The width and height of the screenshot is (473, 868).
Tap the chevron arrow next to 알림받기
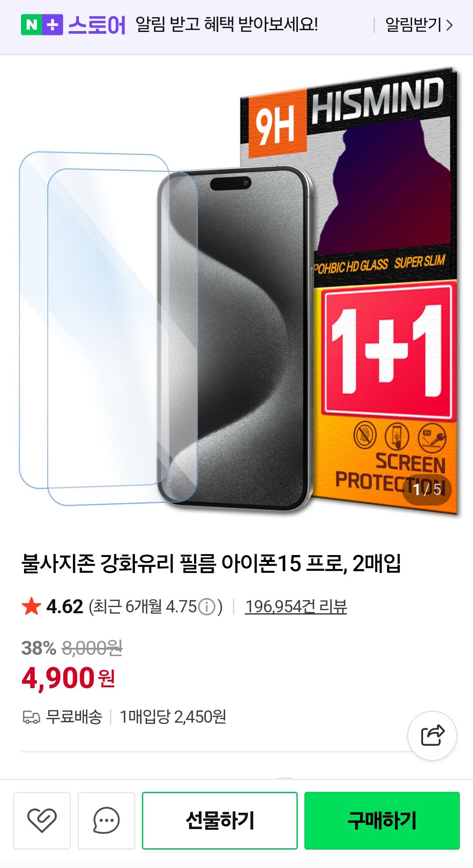[x=449, y=25]
